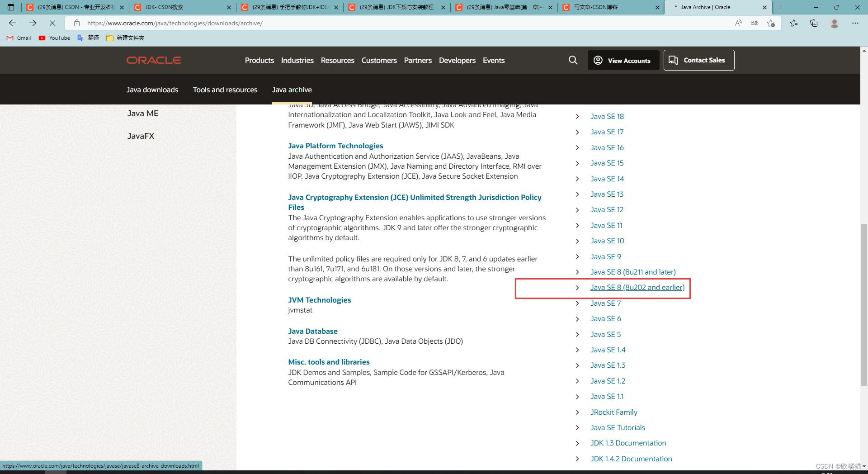Click the browser profile avatar

coord(835,23)
